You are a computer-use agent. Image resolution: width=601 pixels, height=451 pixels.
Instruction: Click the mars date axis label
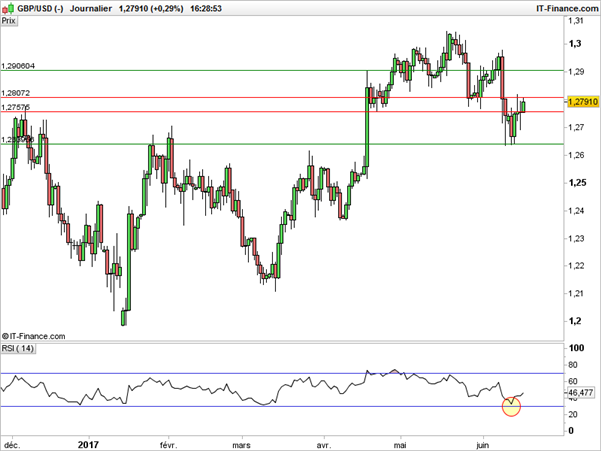[241, 445]
